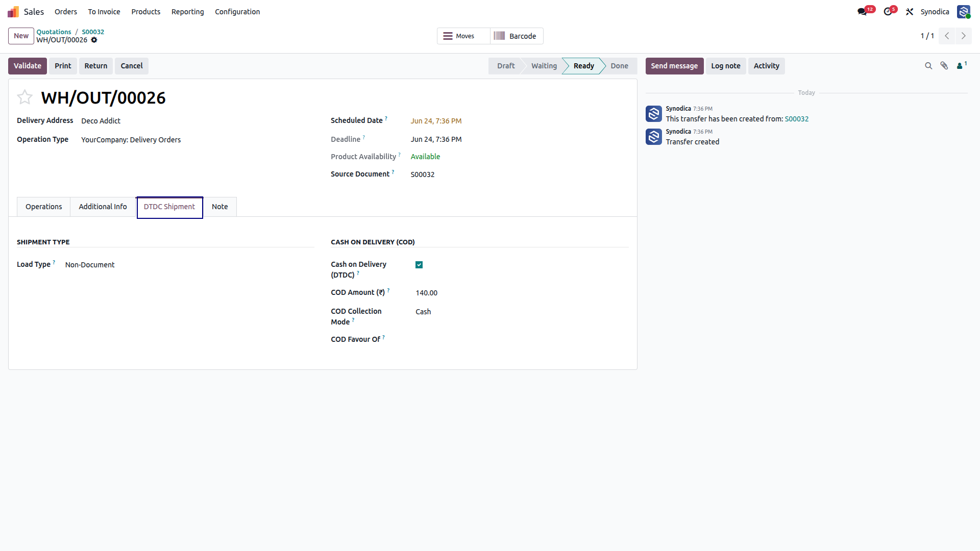The image size is (980, 551).
Task: Show the Scheduled Date help tooltip mark
Action: [x=386, y=118]
